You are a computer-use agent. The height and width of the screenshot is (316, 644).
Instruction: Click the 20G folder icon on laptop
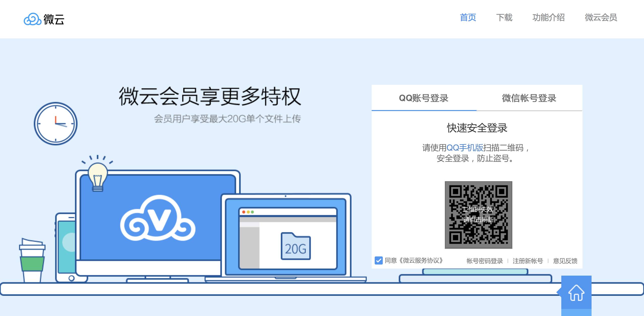296,246
